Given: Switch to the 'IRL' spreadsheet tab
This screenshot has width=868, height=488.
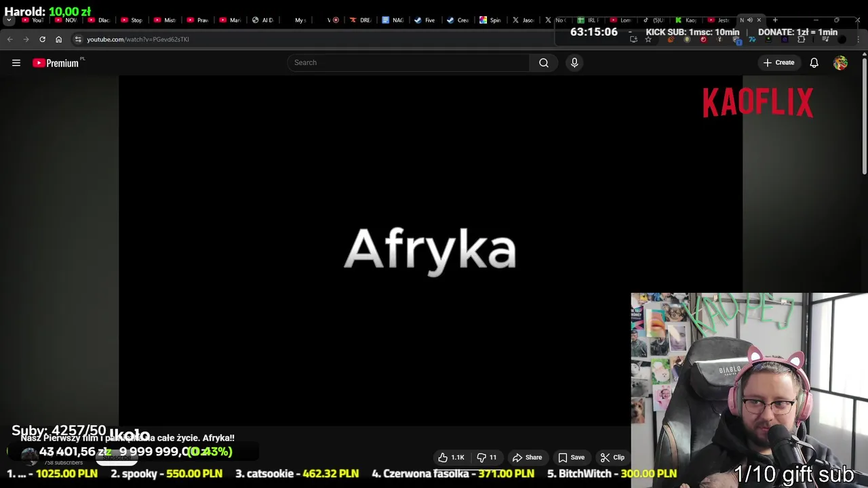Looking at the screenshot, I should pos(589,20).
